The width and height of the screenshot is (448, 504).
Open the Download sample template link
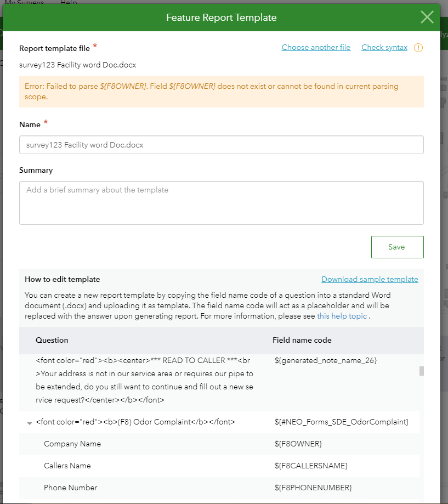point(370,280)
